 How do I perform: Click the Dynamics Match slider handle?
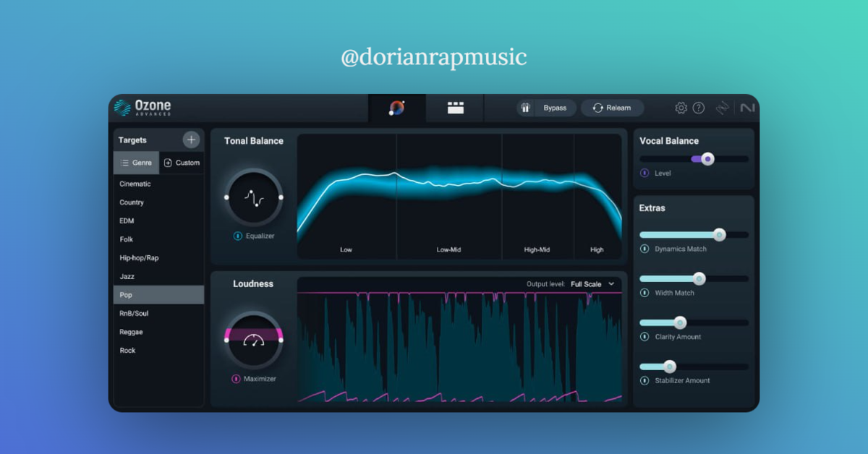[719, 234]
